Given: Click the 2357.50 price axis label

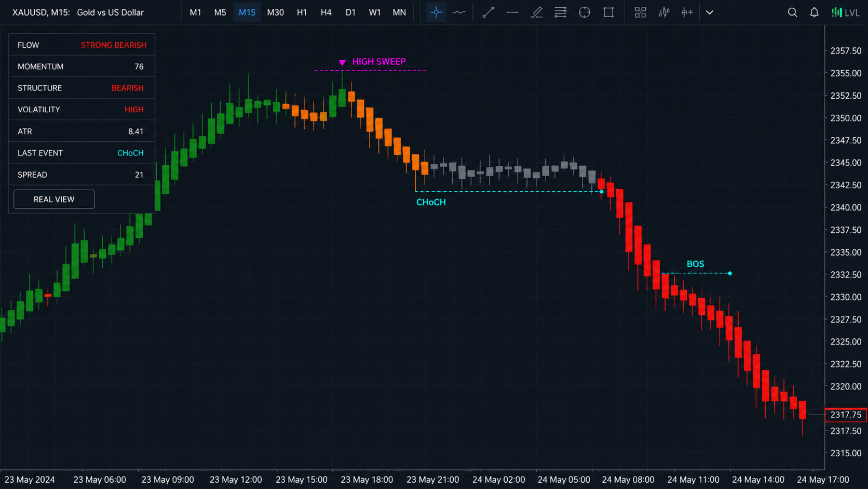Looking at the screenshot, I should [846, 51].
